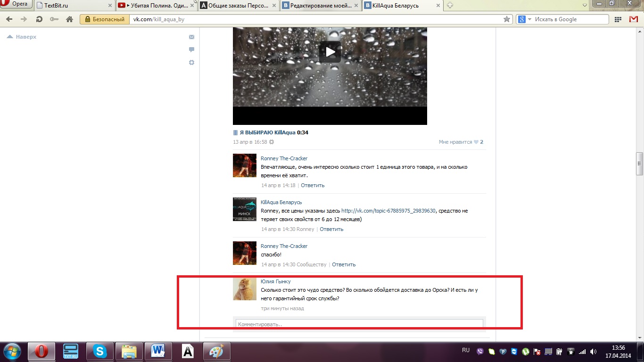Open the tab list dropdown arrow
Screen dimensions: 644x362
coord(585,5)
